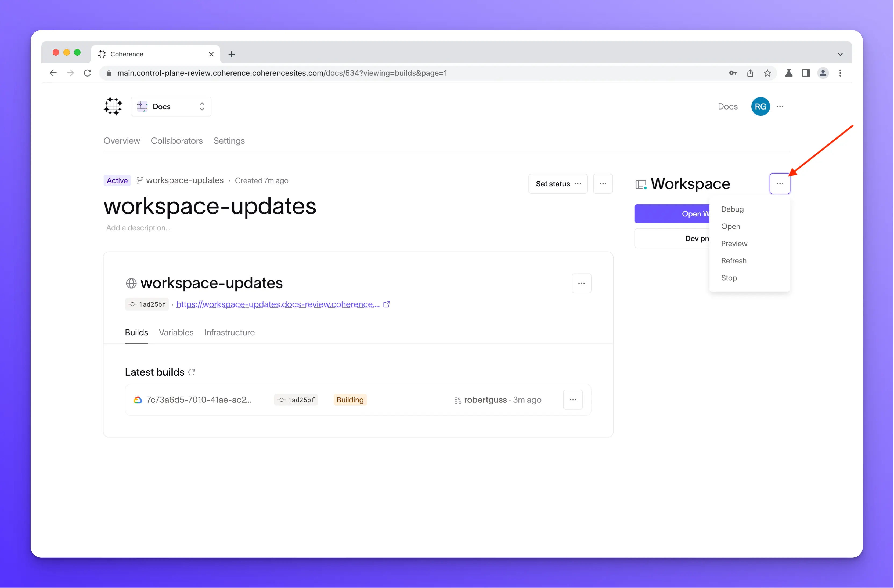Open the build row ellipsis menu

click(573, 400)
